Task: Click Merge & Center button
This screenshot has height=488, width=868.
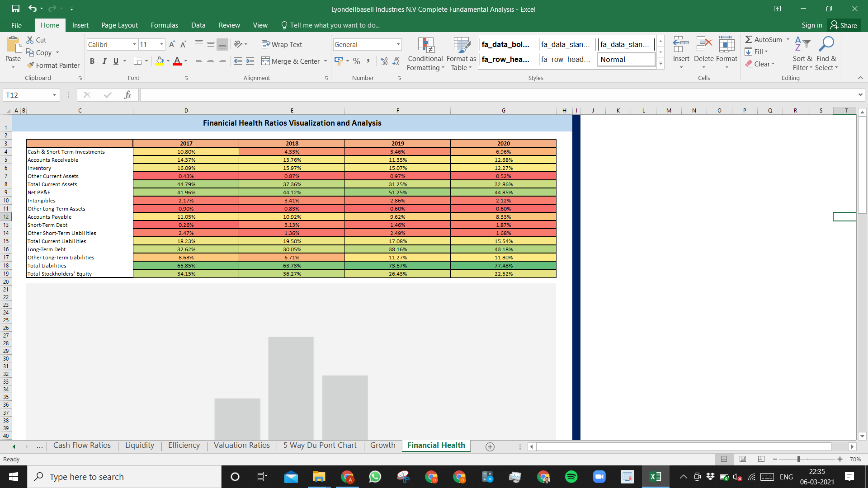Action: 290,61
